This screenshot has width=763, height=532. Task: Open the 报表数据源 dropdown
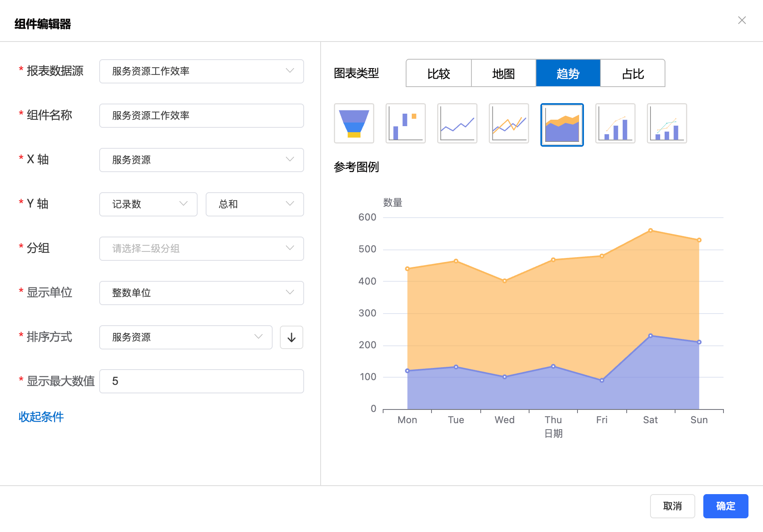[201, 71]
